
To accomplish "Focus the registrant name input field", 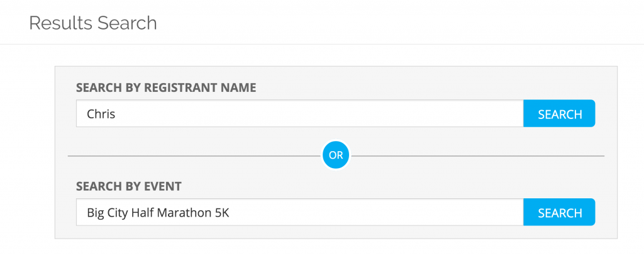I will pyautogui.click(x=299, y=114).
